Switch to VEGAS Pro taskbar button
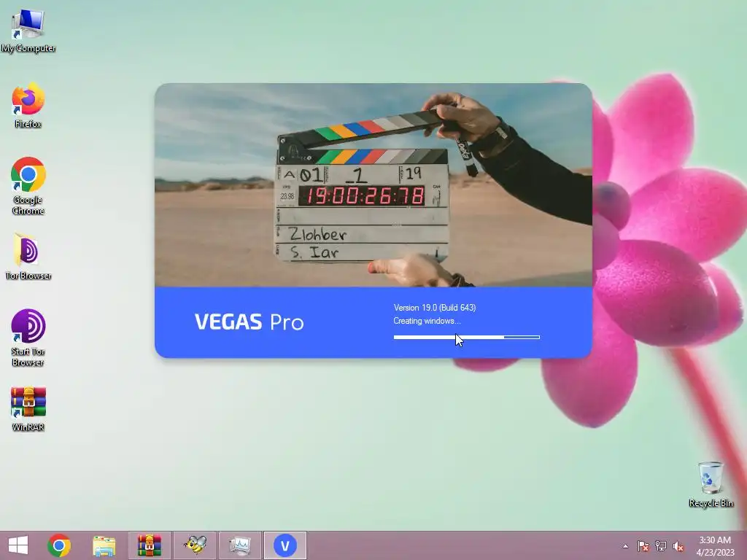The image size is (747, 560). (x=285, y=545)
